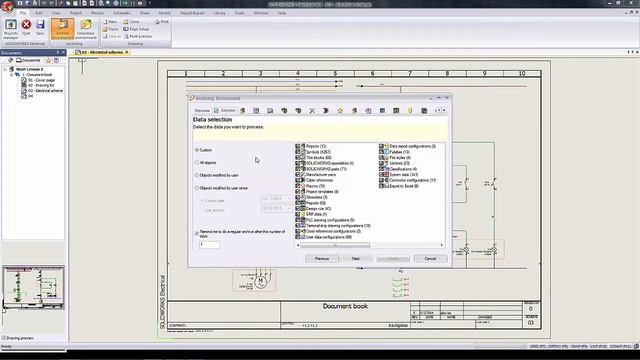Select Objects modified by user since option
The height and width of the screenshot is (360, 640).
click(x=197, y=188)
